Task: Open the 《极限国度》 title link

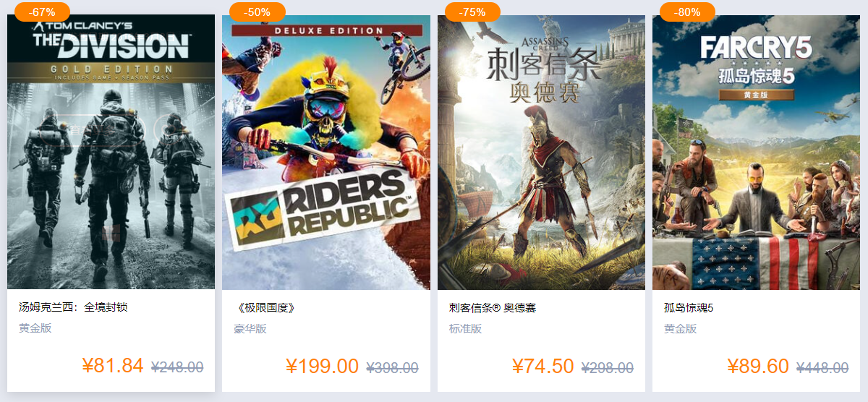Action: coord(265,307)
